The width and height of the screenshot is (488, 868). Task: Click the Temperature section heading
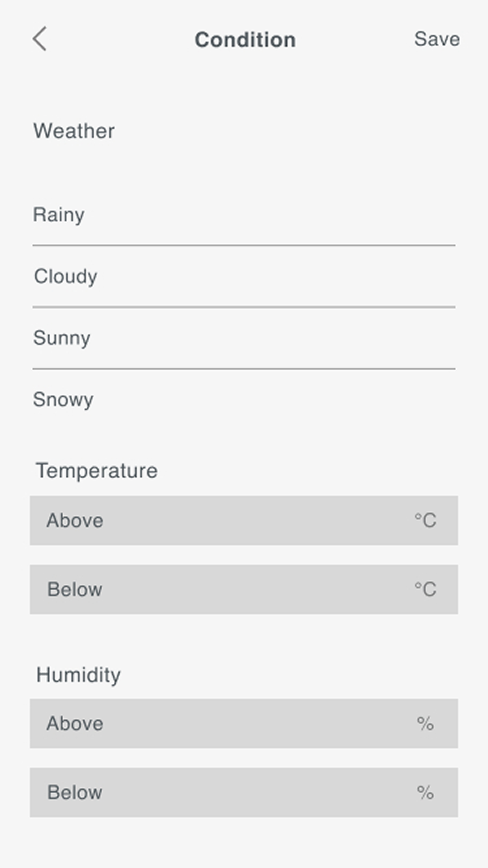[x=97, y=470]
